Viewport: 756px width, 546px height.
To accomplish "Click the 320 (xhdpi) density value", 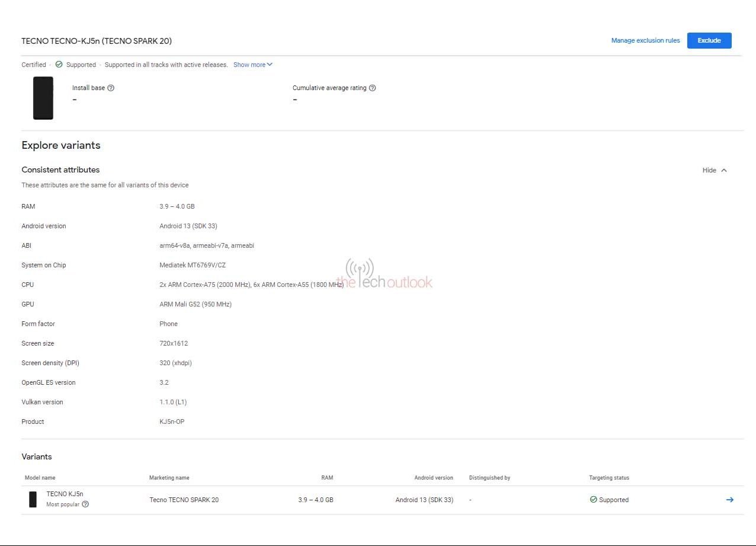I will [175, 363].
